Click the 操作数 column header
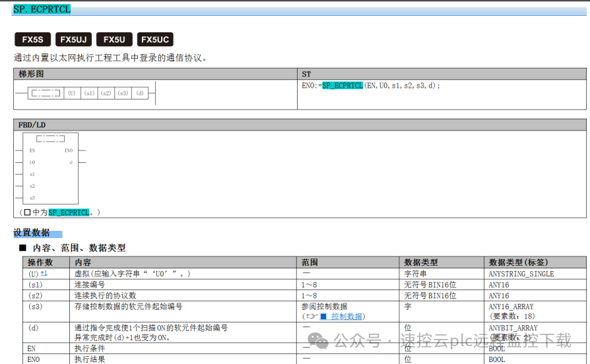 point(46,262)
